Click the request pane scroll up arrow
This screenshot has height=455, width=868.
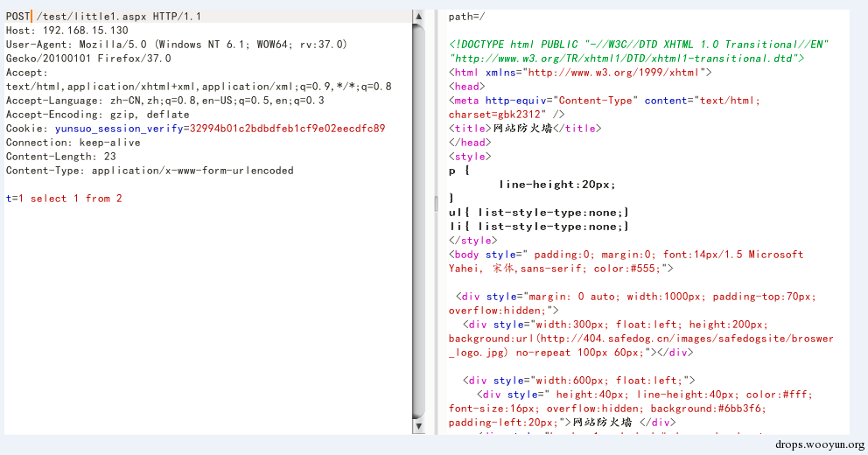[418, 17]
